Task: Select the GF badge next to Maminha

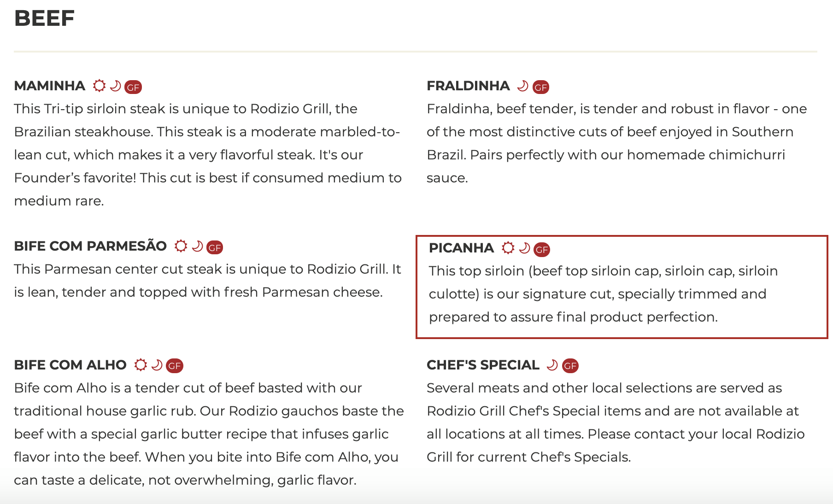Action: pos(133,87)
